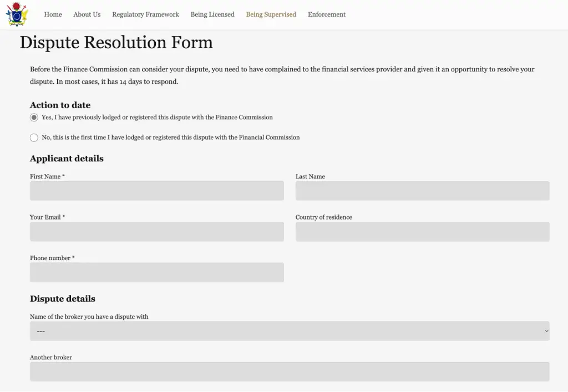Click the Phone number input
Viewport: 568px width, 392px height.
click(157, 272)
